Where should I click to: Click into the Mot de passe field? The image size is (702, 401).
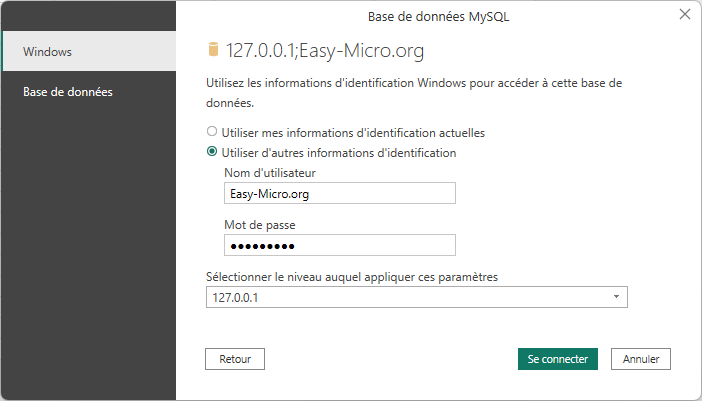coord(340,246)
